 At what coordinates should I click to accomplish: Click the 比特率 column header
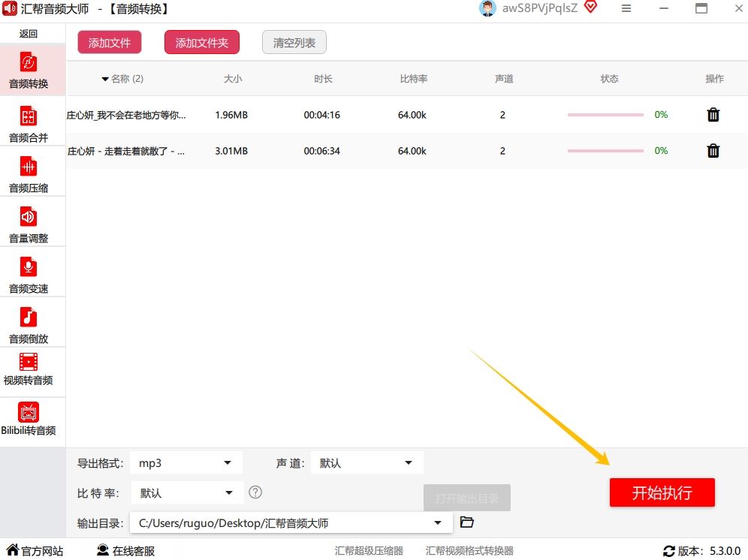[414, 79]
